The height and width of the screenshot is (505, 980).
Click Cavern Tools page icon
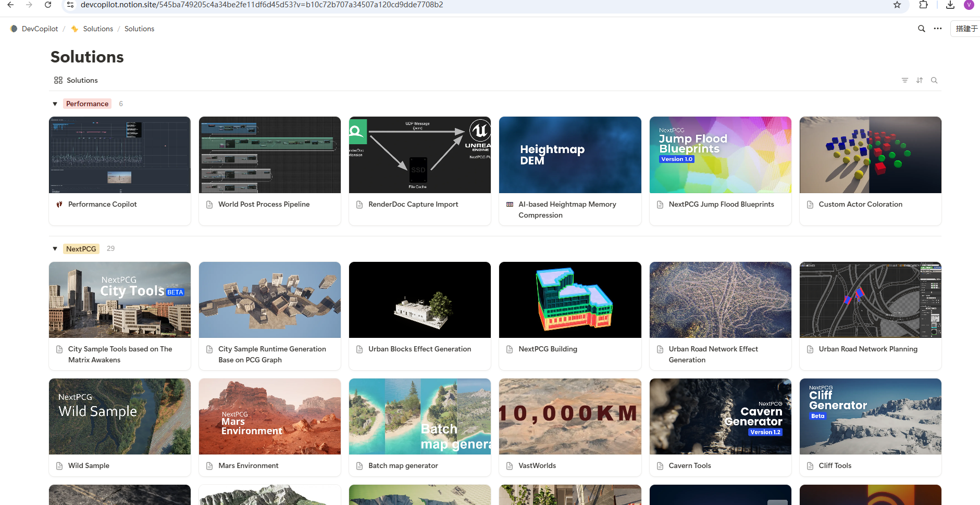tap(660, 466)
